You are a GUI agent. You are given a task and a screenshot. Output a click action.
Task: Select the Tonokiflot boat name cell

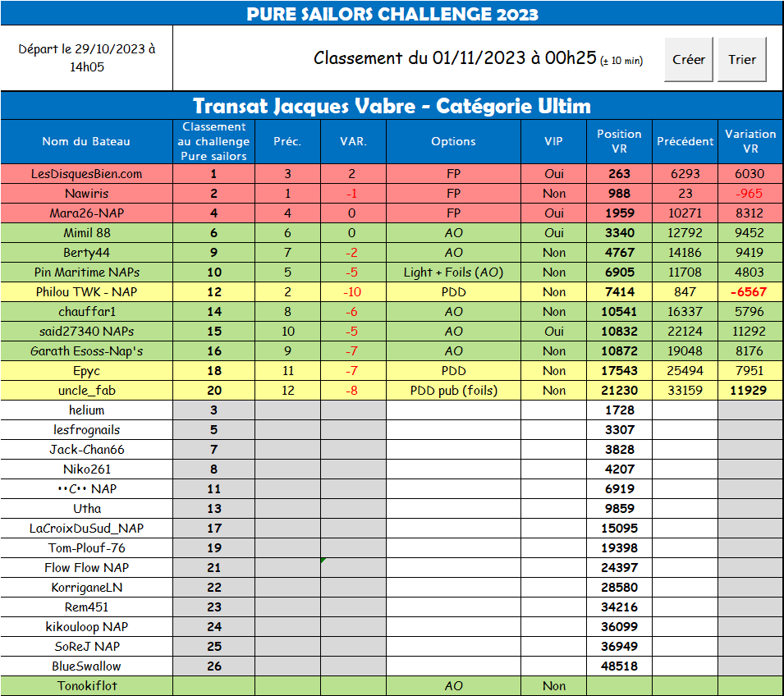pos(86,686)
